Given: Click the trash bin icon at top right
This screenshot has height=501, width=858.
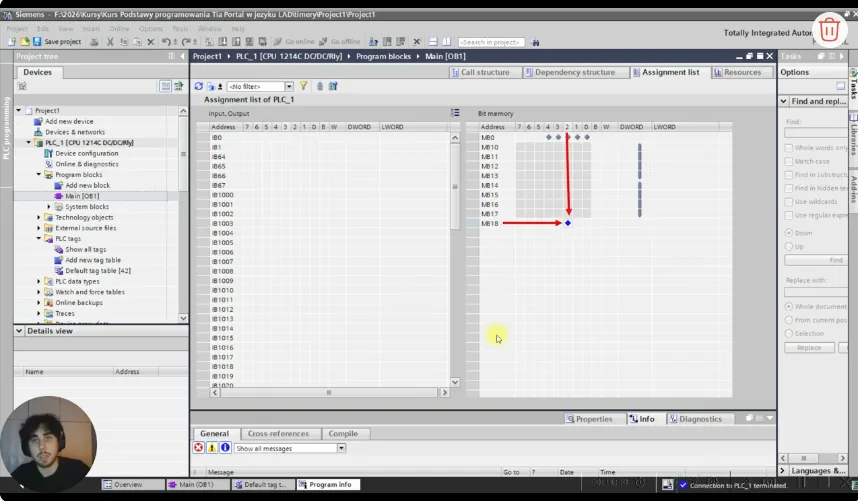Looking at the screenshot, I should tap(829, 30).
